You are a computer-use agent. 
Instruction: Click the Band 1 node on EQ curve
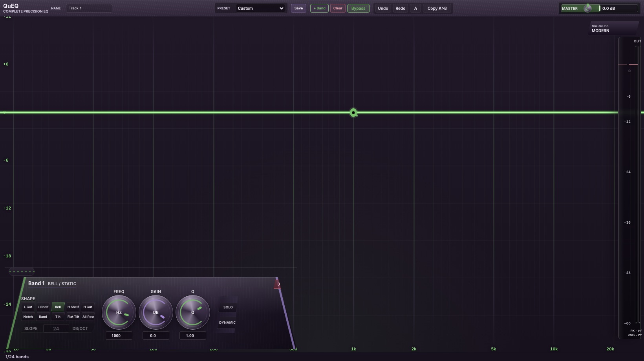pos(353,113)
